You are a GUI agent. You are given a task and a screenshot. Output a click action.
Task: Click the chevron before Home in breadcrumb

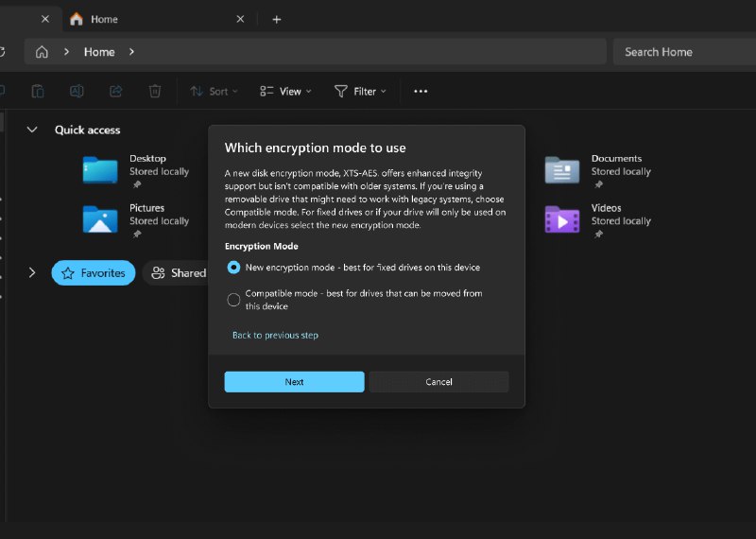pyautogui.click(x=66, y=52)
